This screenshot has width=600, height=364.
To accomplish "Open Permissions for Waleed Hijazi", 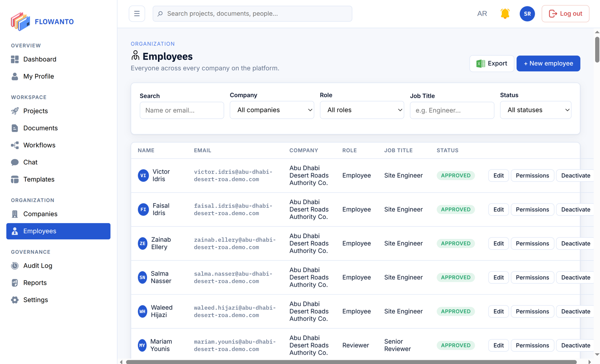I will coord(532,312).
